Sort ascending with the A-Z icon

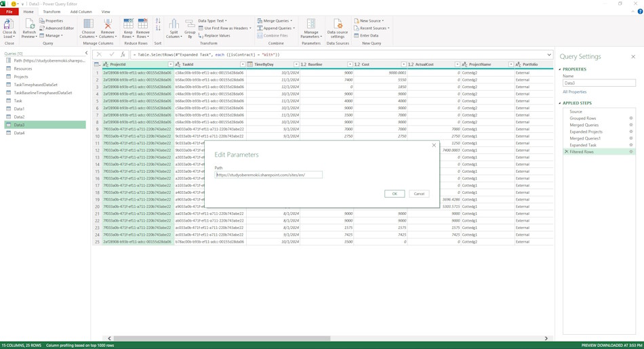pos(158,20)
